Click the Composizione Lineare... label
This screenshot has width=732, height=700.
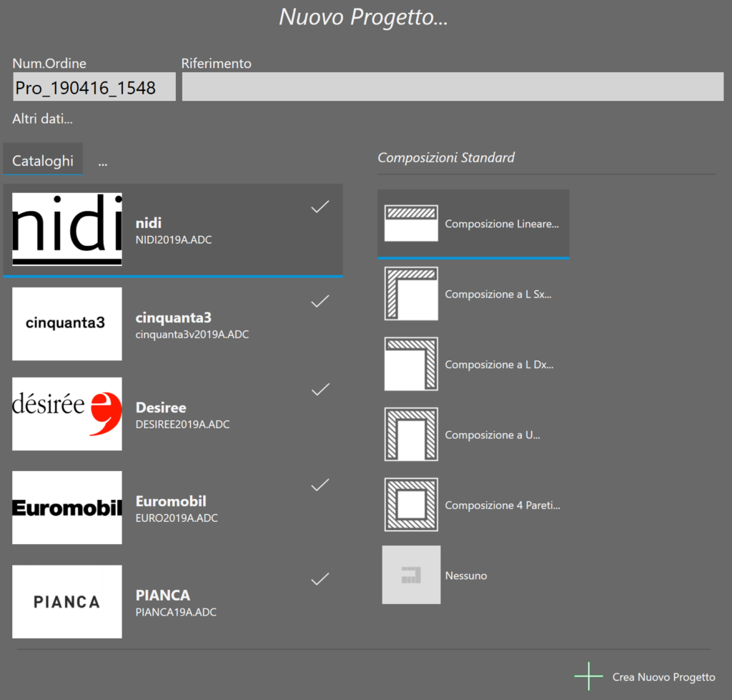click(x=502, y=224)
